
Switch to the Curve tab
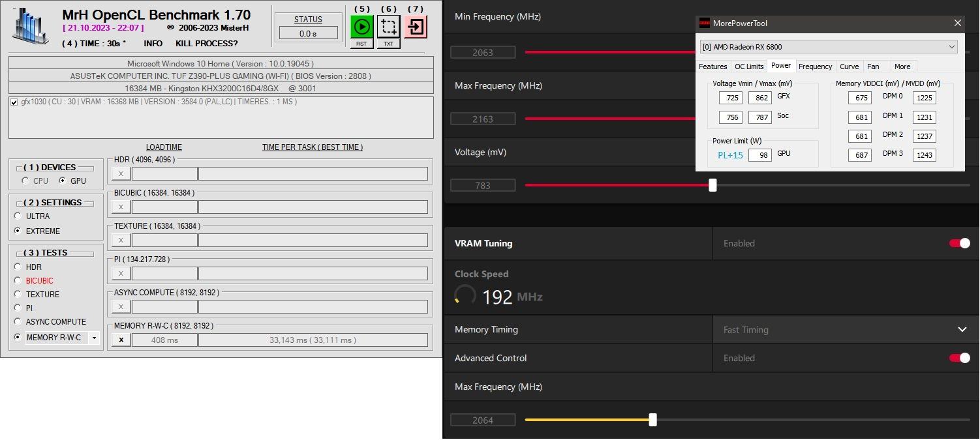coord(849,66)
